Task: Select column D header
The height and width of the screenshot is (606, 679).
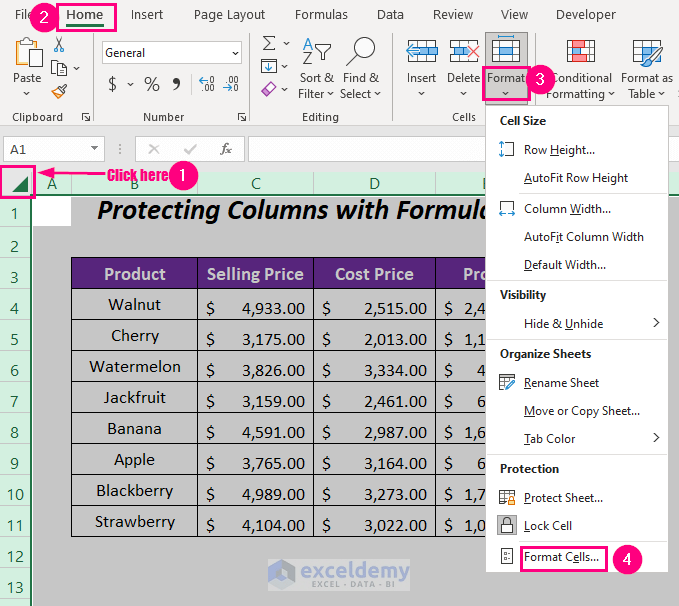Action: (375, 184)
